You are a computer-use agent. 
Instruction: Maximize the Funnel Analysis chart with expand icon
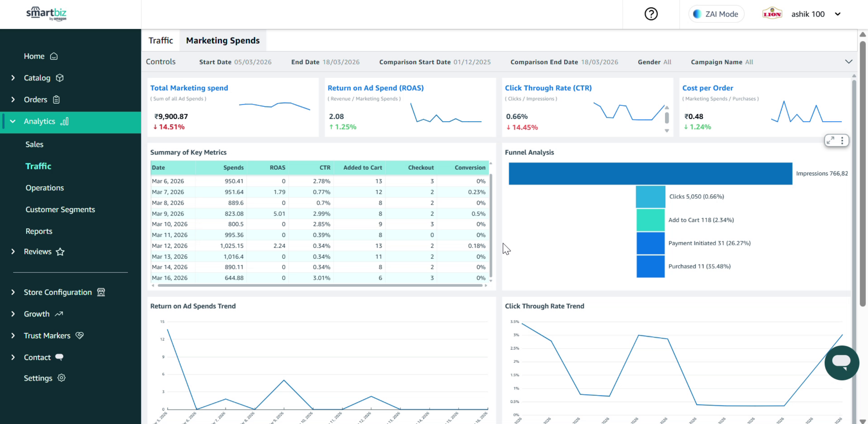tap(831, 140)
